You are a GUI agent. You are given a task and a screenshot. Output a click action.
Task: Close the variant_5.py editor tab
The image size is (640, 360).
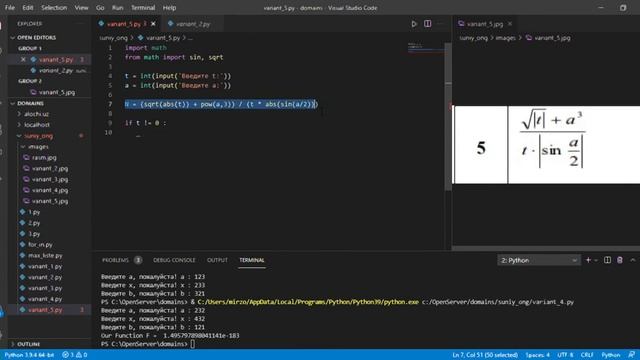coord(153,24)
